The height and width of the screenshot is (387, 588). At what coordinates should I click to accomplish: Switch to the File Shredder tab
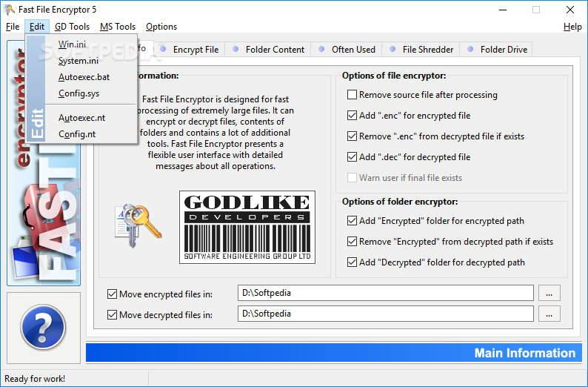pos(421,50)
